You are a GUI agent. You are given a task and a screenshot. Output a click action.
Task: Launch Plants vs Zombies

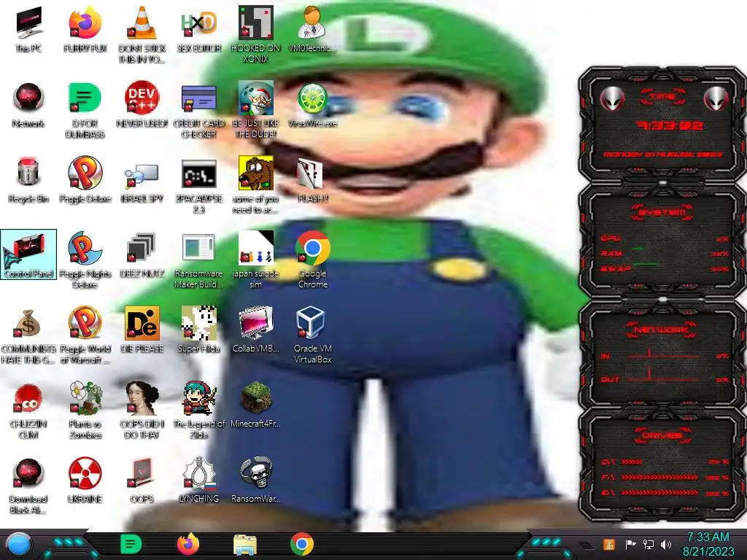click(85, 410)
